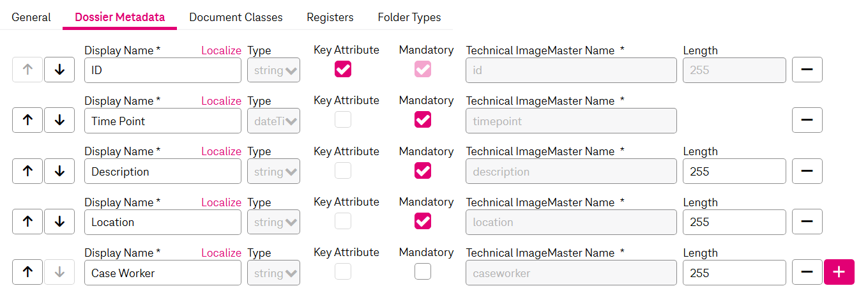Expand the Type dropdown for Description

click(273, 171)
